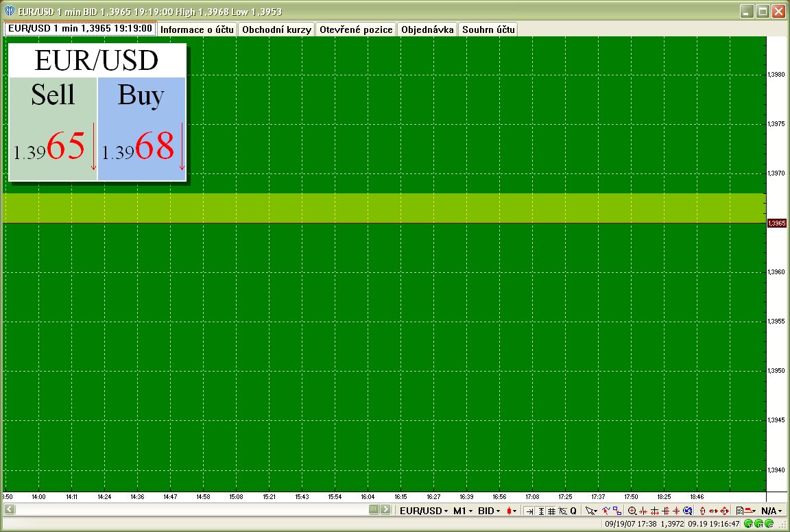Open the N/A dropdown in toolbar
Screen dimensions: 790x532
click(771, 511)
